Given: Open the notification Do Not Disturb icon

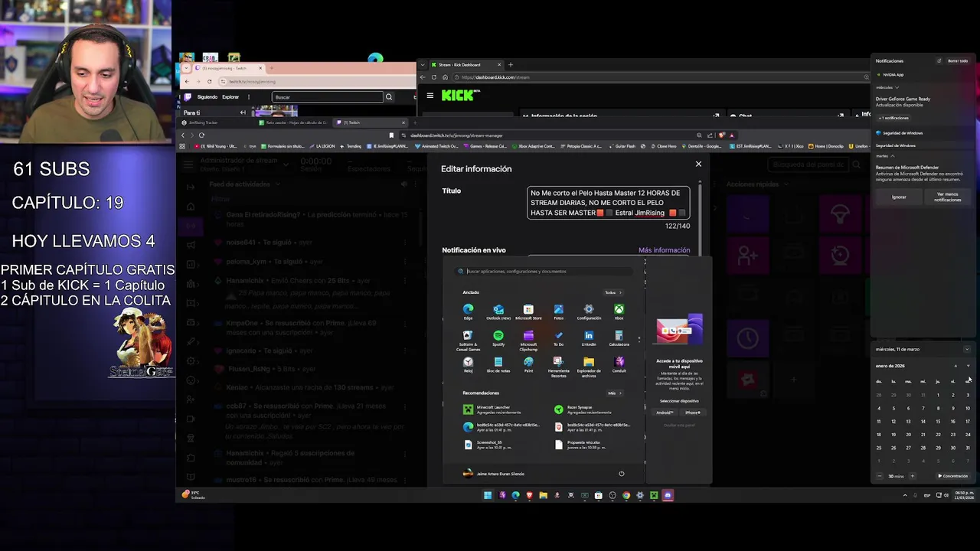Looking at the screenshot, I should pyautogui.click(x=939, y=60).
